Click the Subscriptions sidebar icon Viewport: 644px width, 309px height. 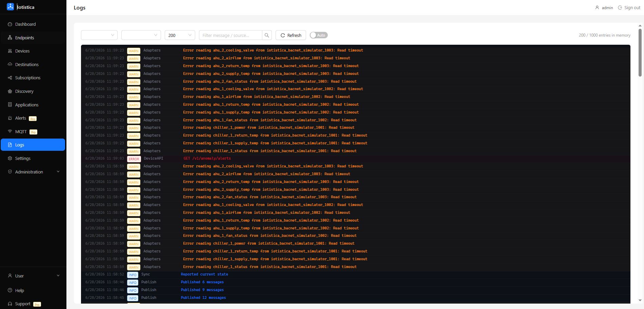[10, 78]
